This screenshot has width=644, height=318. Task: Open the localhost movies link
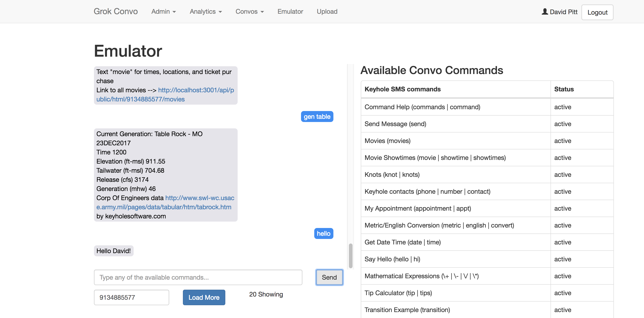coord(196,90)
